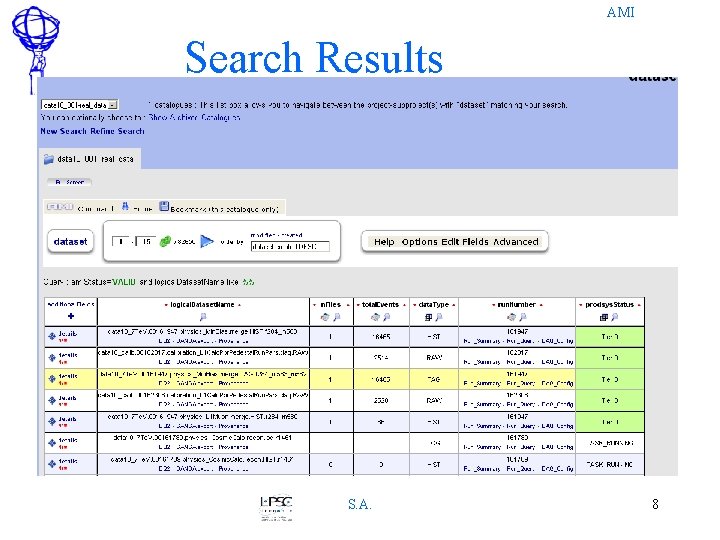Click the first result range start field
Image resolution: width=720 pixels, height=540 pixels.
point(120,242)
